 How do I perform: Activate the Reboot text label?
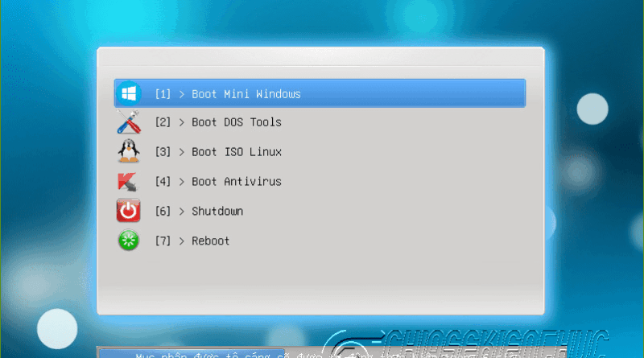point(210,241)
